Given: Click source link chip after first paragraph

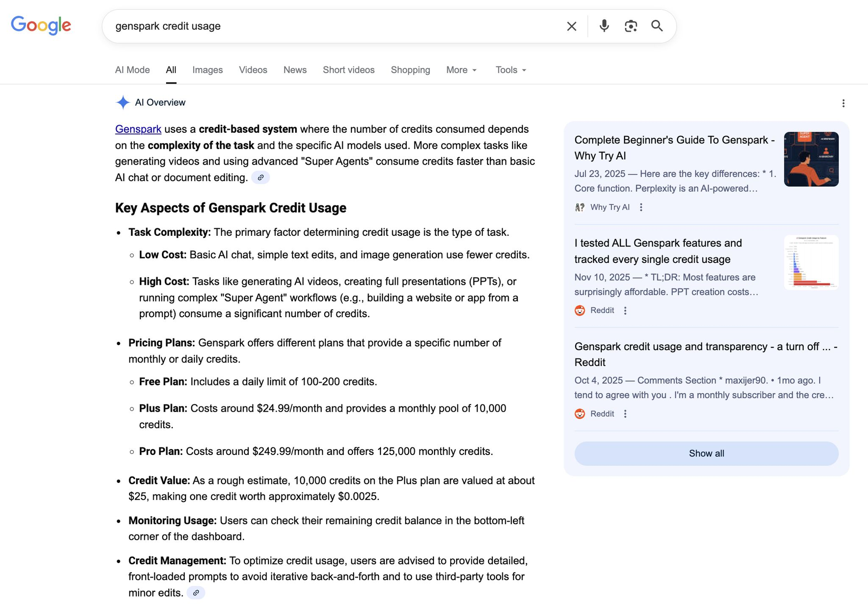Looking at the screenshot, I should click(x=261, y=178).
